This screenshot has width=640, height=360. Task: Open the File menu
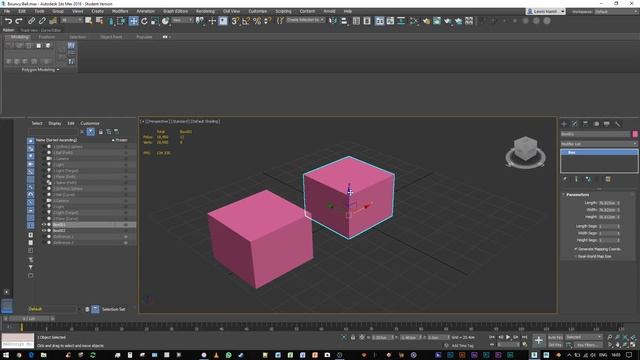(7, 11)
